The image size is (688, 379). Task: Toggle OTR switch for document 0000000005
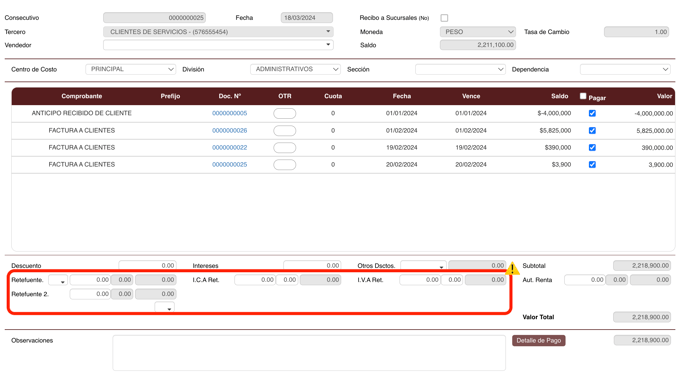tap(284, 113)
